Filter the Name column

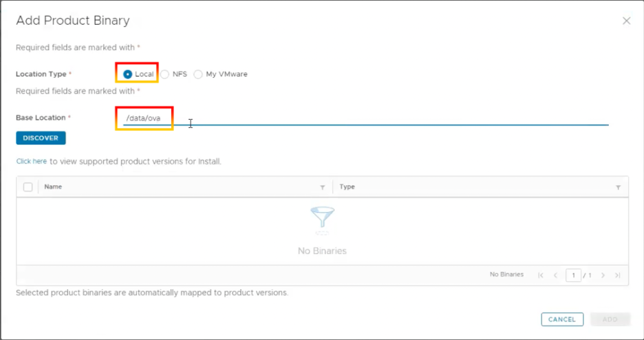coord(323,187)
